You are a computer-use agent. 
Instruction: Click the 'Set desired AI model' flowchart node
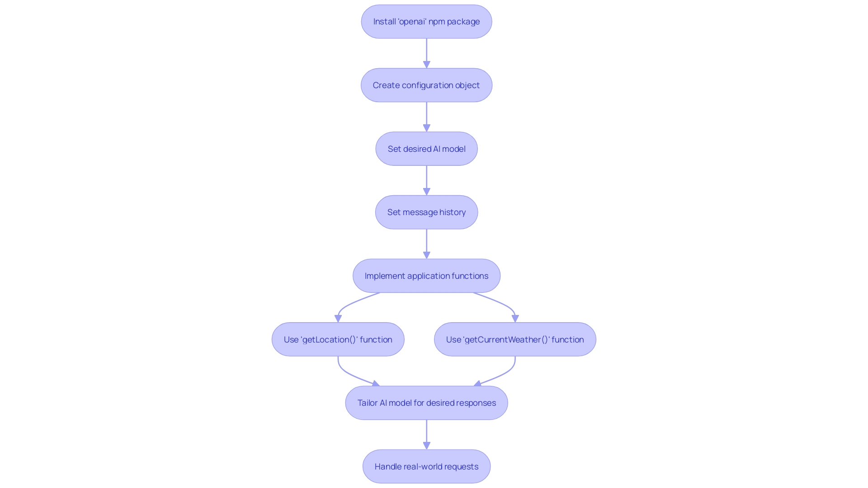(427, 148)
